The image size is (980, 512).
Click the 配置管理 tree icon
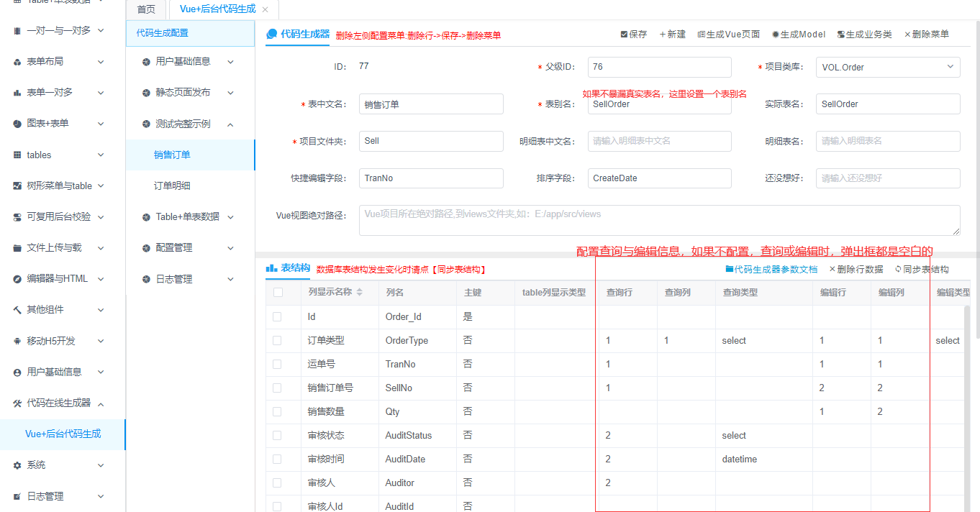pos(146,248)
